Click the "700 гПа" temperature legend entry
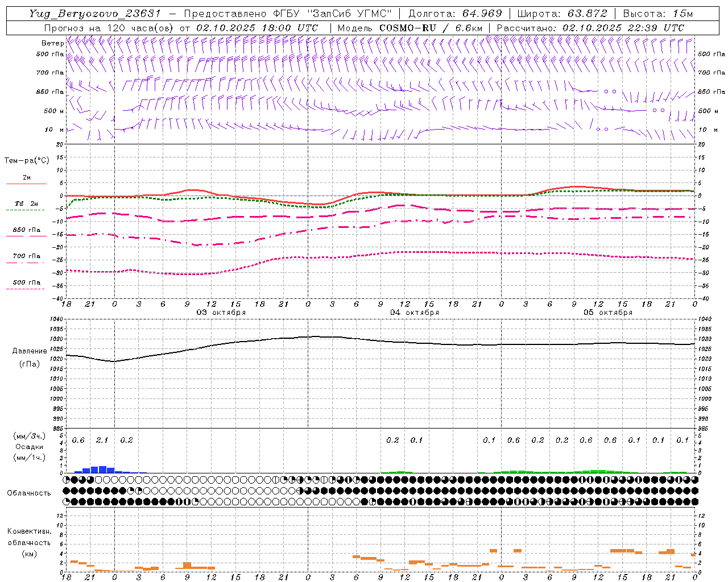Viewport: 728px width, 582px height. [x=27, y=256]
